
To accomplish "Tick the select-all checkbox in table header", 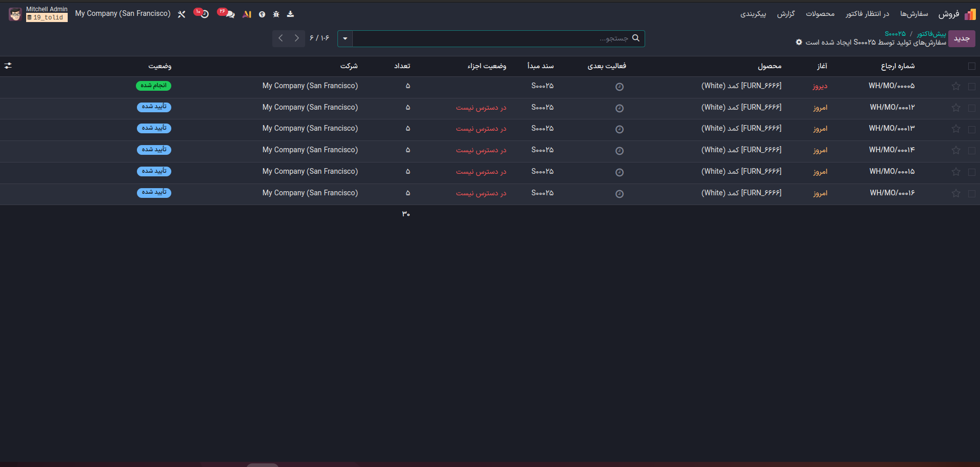I will pos(971,66).
